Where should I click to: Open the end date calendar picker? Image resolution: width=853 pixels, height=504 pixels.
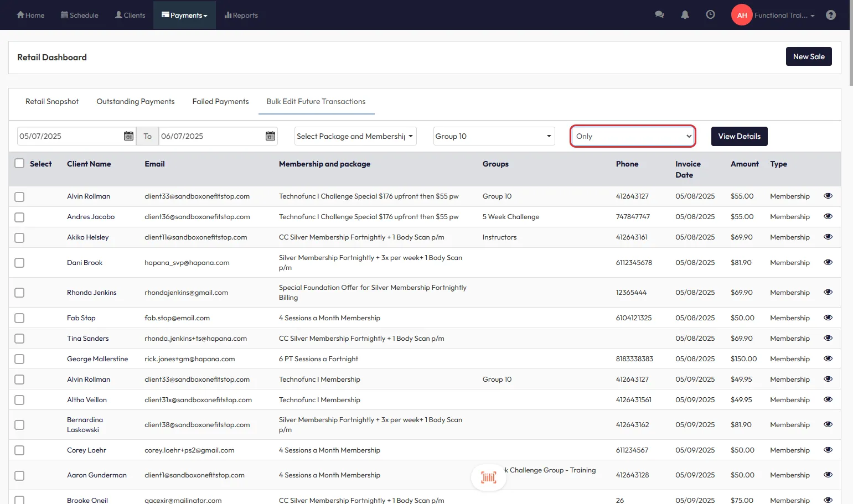(x=270, y=136)
